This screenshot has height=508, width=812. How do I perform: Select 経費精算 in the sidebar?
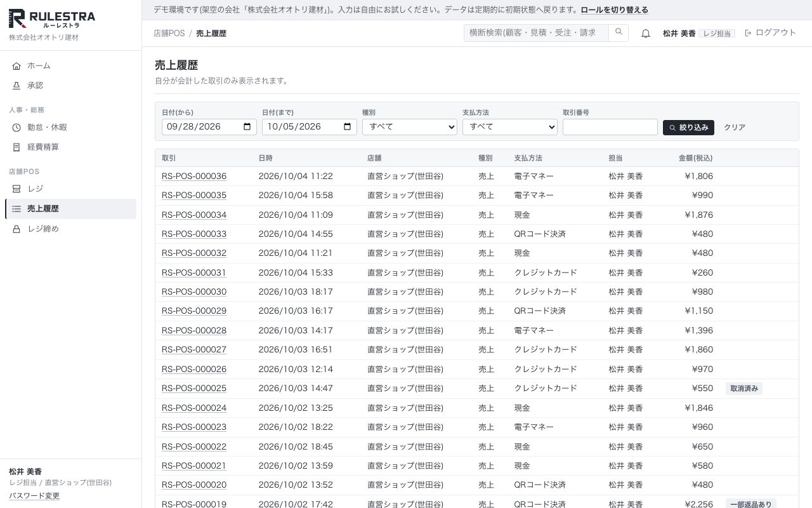click(70, 147)
